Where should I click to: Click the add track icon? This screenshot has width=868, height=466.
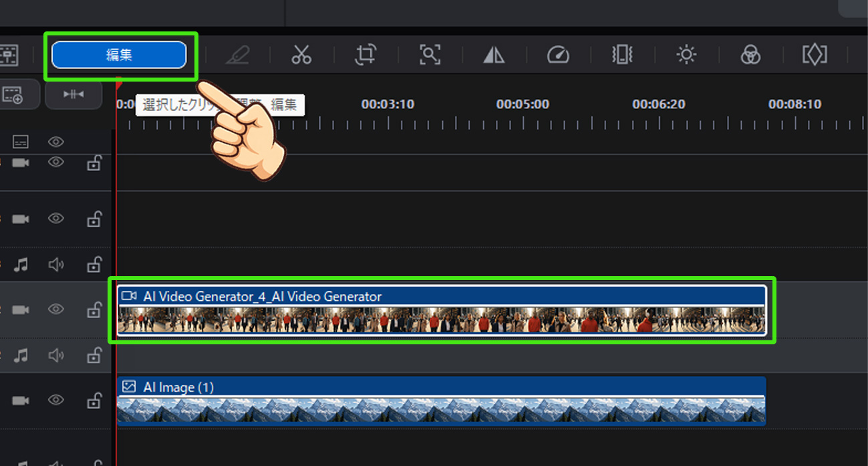click(13, 95)
